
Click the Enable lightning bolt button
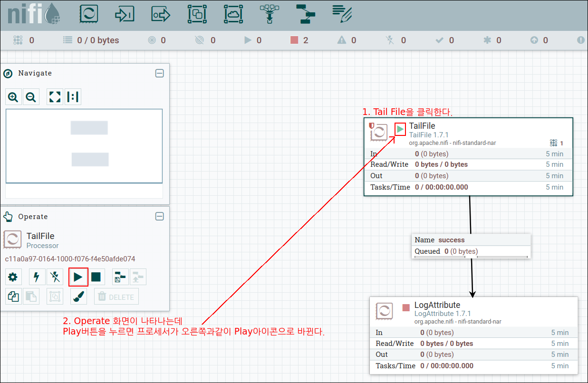click(37, 277)
